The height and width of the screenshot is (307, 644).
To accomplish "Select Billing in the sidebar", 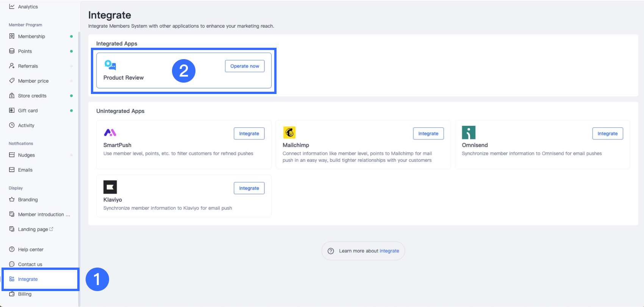I will point(25,294).
